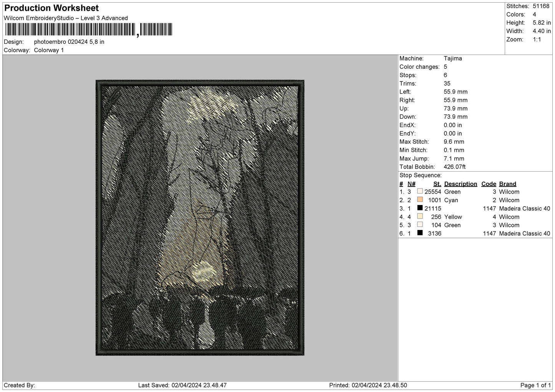Click the St. column header
This screenshot has height=392, width=555.
[437, 184]
